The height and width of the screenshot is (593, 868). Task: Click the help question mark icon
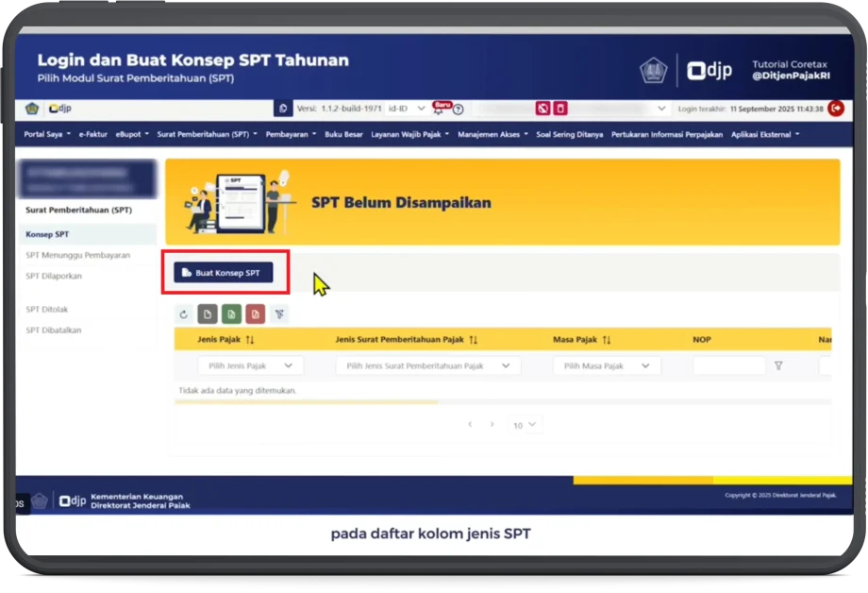458,110
